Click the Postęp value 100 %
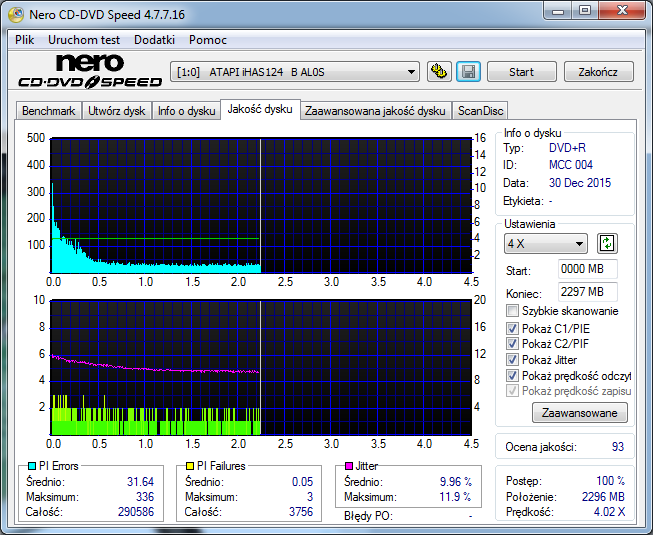The height and width of the screenshot is (535, 653). [611, 481]
